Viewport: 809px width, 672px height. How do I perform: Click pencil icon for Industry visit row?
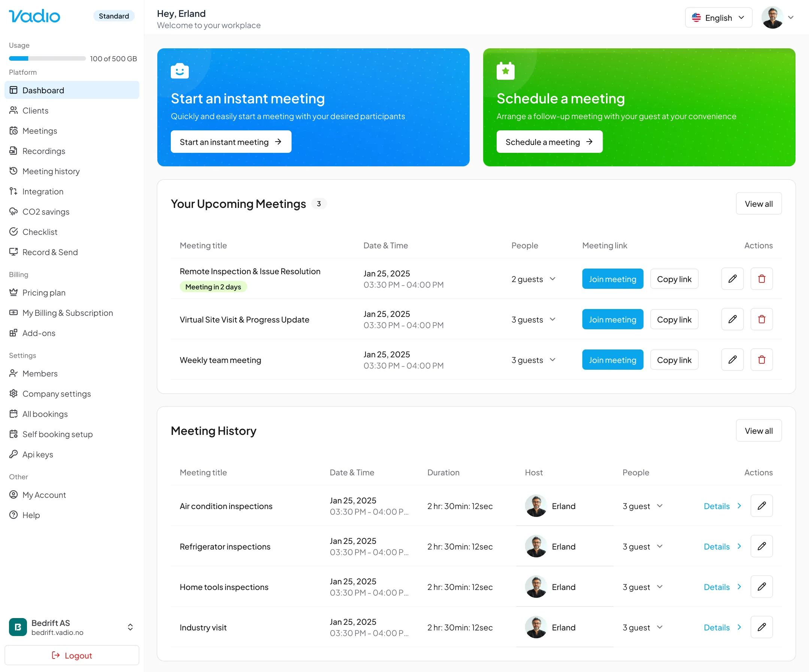[761, 627]
